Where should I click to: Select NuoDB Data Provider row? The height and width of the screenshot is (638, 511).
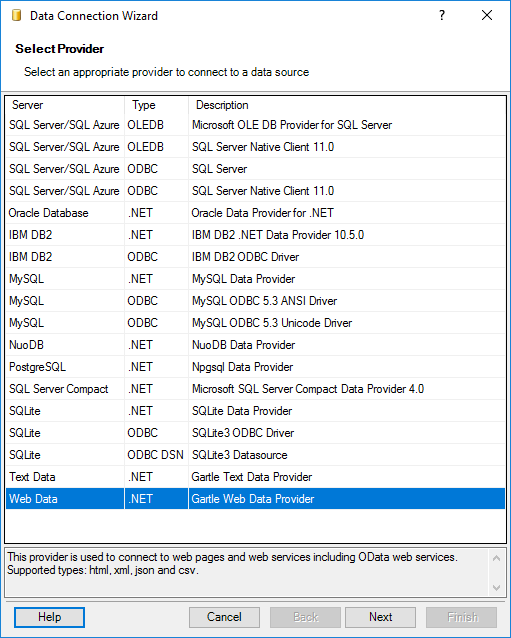tap(256, 345)
